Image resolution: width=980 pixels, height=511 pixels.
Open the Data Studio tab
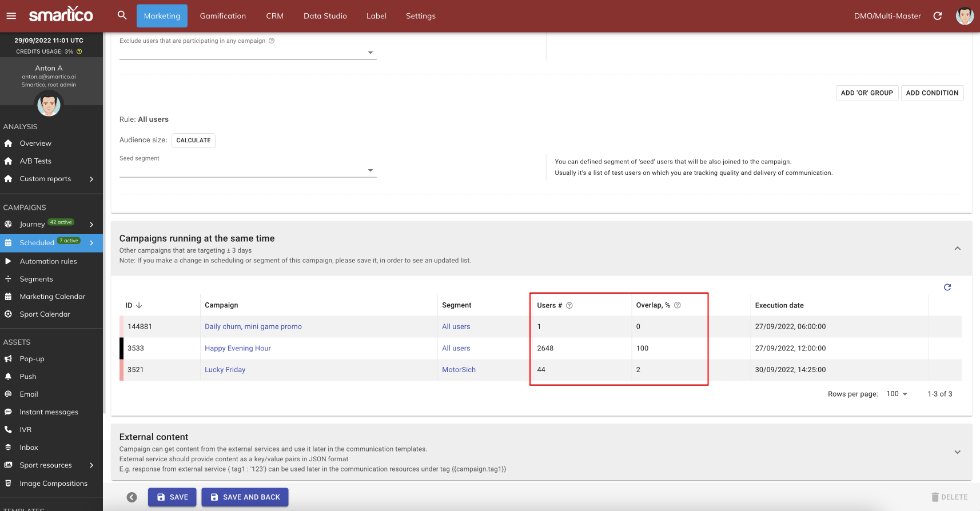(x=325, y=16)
